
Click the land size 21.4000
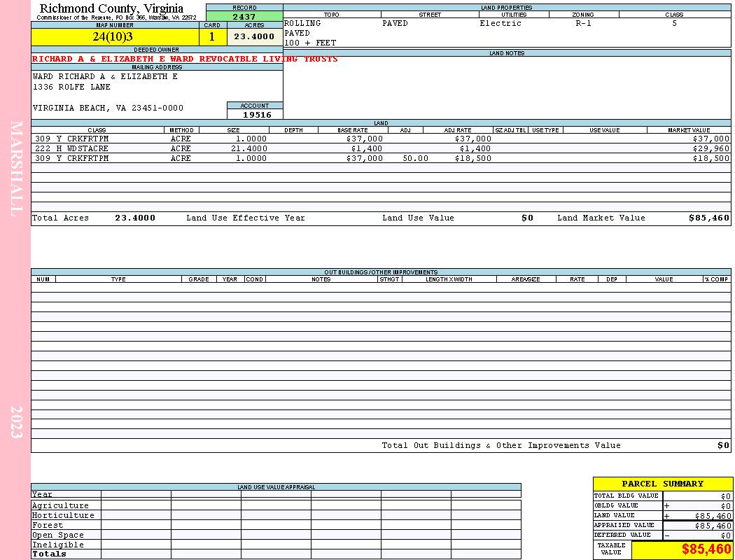[249, 148]
